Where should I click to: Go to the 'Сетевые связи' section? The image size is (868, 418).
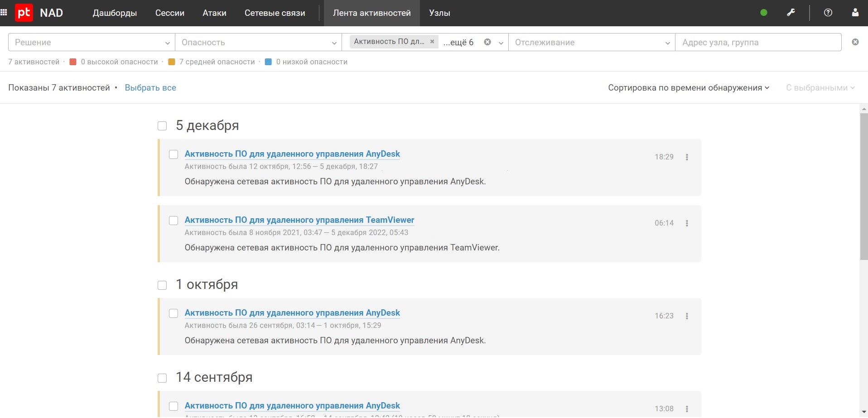tap(275, 13)
